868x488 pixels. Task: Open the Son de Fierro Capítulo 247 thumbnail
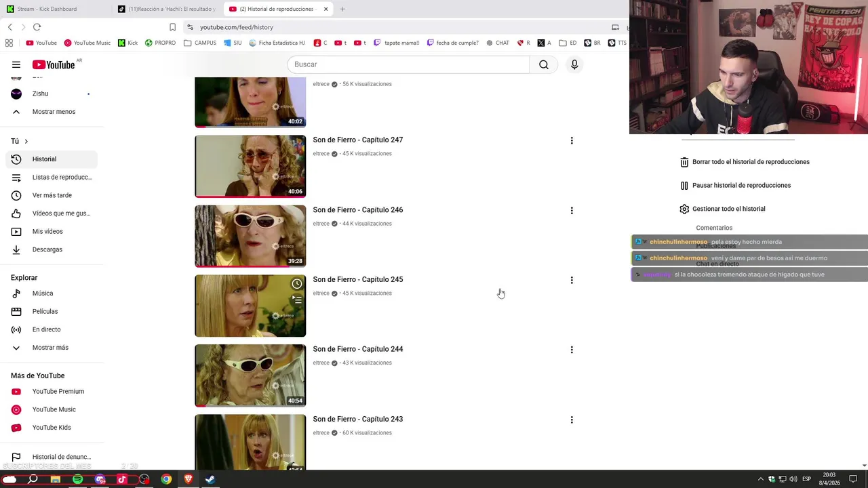click(250, 166)
